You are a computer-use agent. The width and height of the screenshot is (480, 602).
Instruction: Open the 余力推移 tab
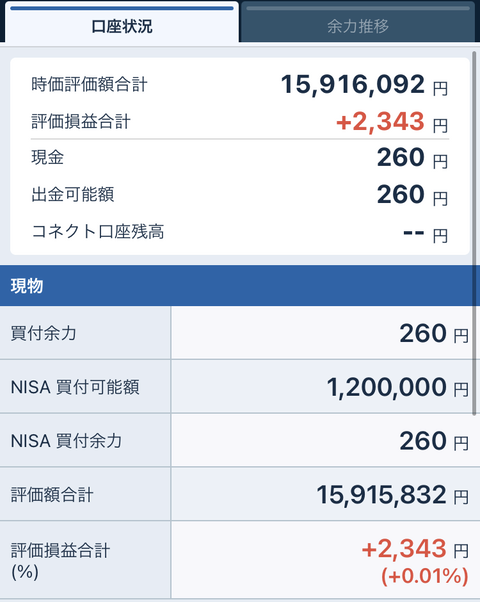(358, 22)
